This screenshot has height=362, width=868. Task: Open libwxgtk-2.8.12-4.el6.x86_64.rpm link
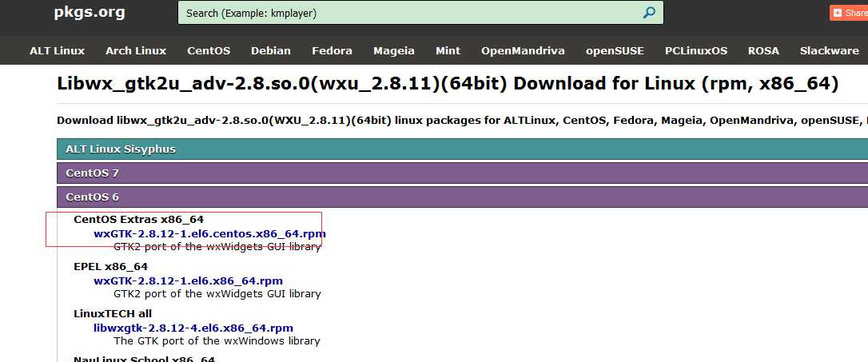pyautogui.click(x=193, y=328)
